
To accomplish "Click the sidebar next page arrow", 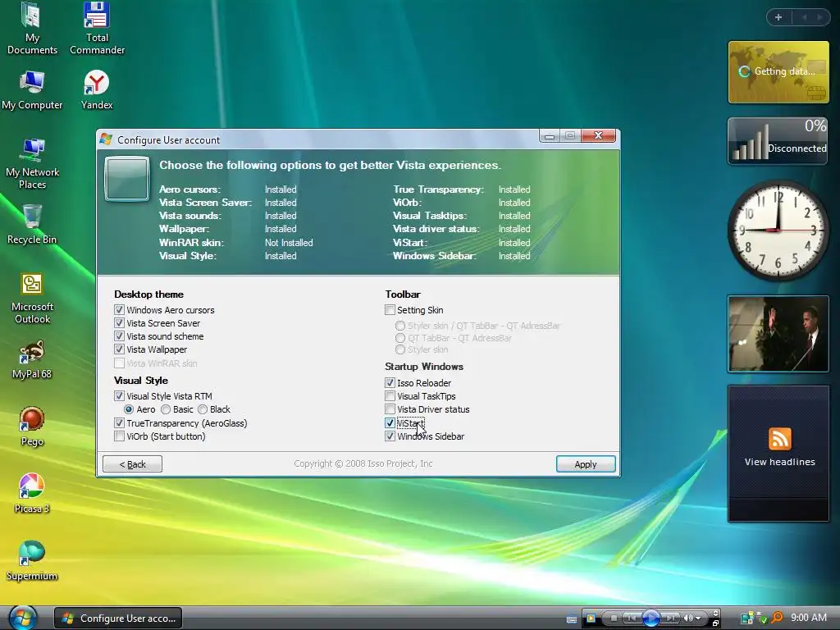I will coord(819,18).
